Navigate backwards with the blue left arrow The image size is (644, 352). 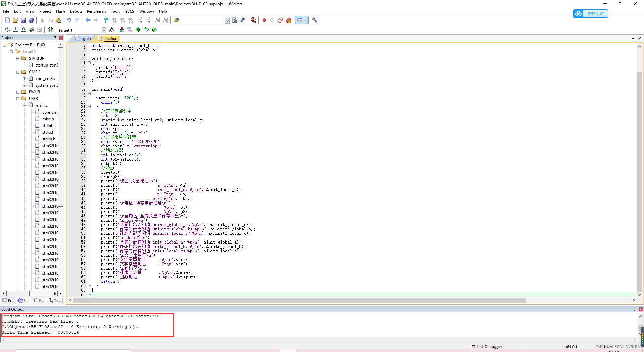click(x=88, y=20)
